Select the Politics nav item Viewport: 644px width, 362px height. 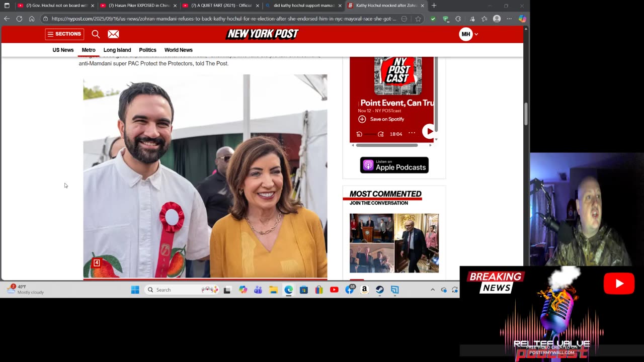coord(147,50)
